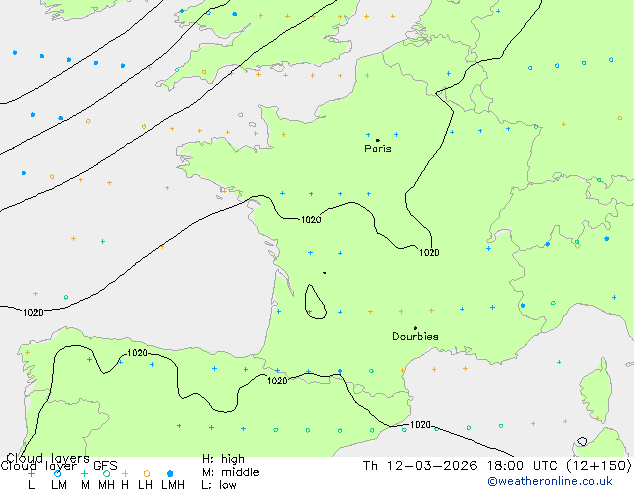Click the small closed isobar loop in southwest France
This screenshot has height=490, width=634.
315,302
